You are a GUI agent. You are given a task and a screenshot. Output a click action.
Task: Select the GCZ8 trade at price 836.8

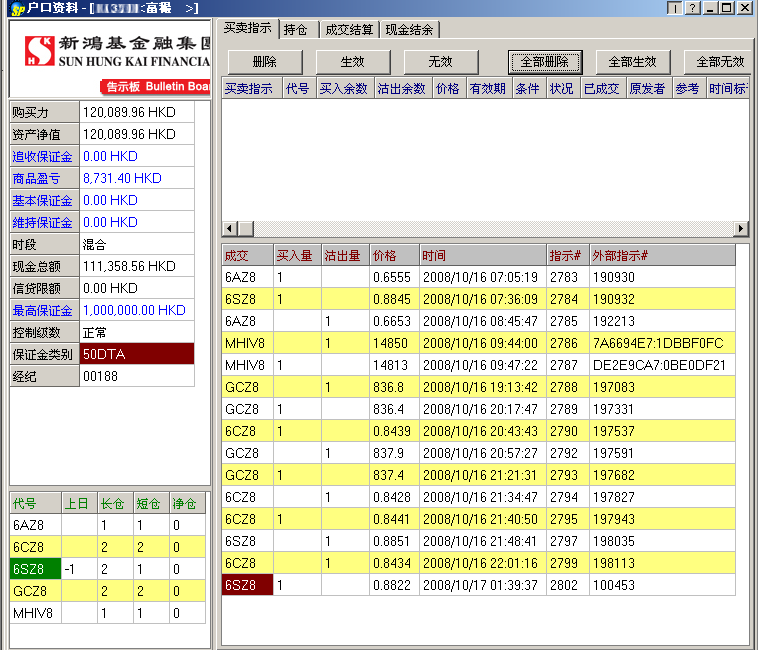click(x=478, y=387)
